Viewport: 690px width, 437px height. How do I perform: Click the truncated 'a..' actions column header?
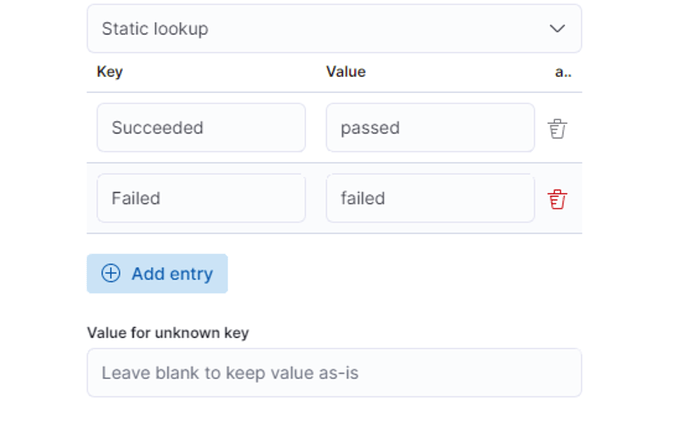(x=563, y=72)
